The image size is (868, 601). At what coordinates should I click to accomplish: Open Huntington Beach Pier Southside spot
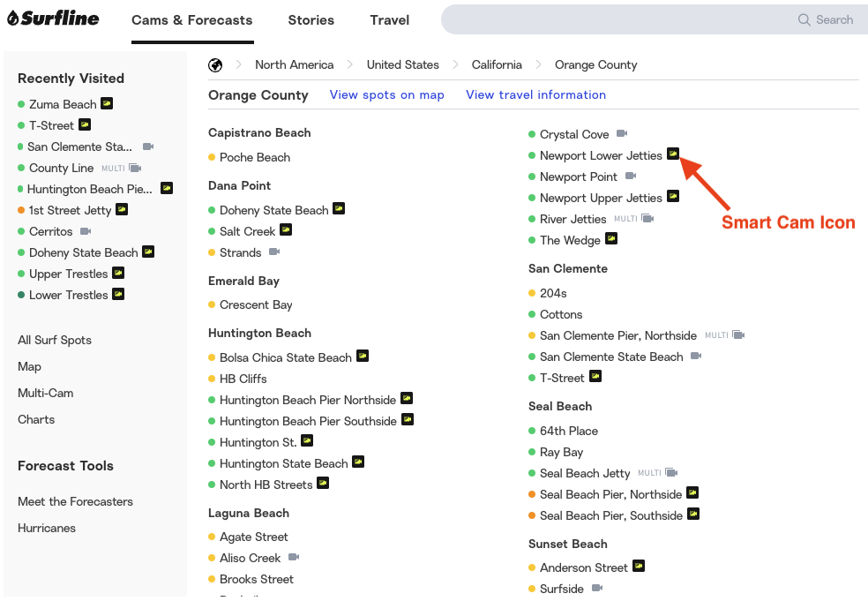(308, 422)
